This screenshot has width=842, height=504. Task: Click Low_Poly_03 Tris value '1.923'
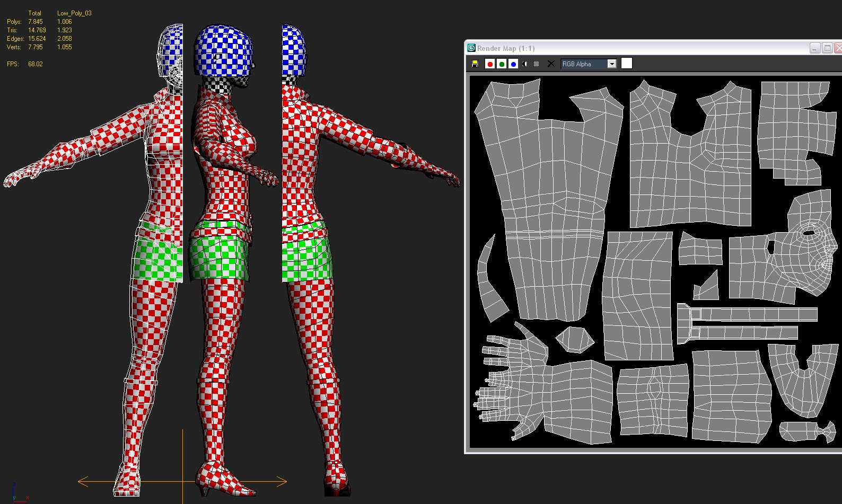[65, 30]
